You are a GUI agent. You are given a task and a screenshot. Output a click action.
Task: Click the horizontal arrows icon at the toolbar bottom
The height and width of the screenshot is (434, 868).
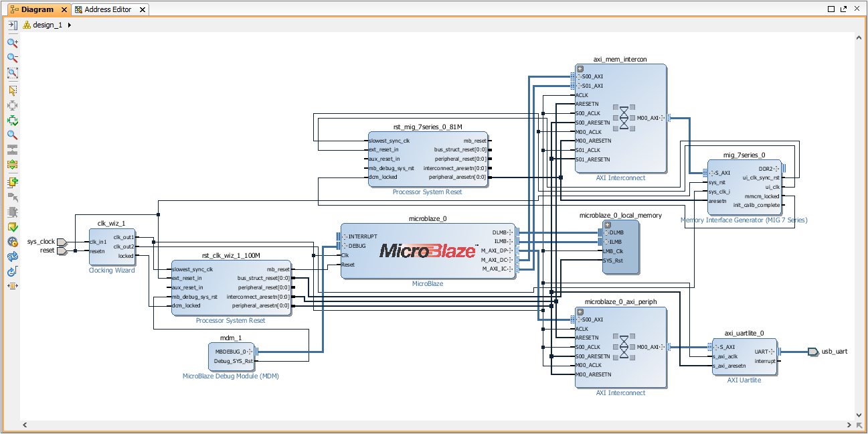click(x=12, y=286)
